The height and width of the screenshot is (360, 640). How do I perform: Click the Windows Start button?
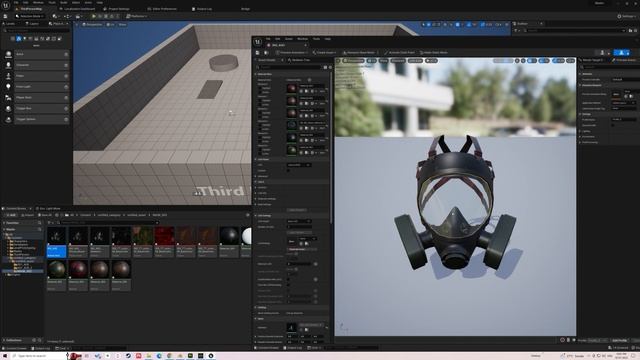tap(4, 356)
